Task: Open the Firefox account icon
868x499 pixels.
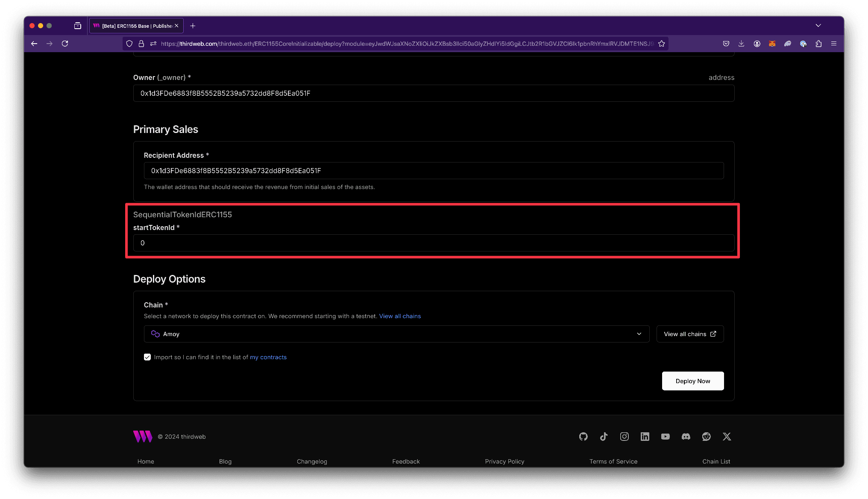Action: [757, 43]
